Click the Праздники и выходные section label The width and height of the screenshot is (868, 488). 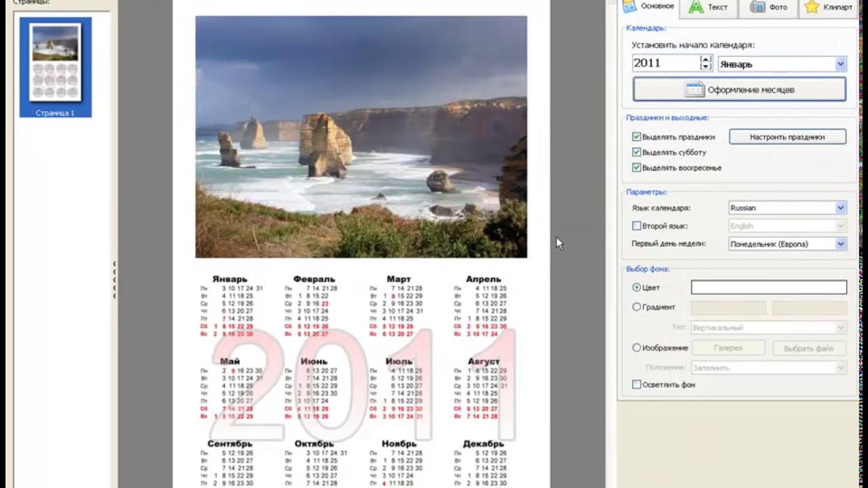667,118
